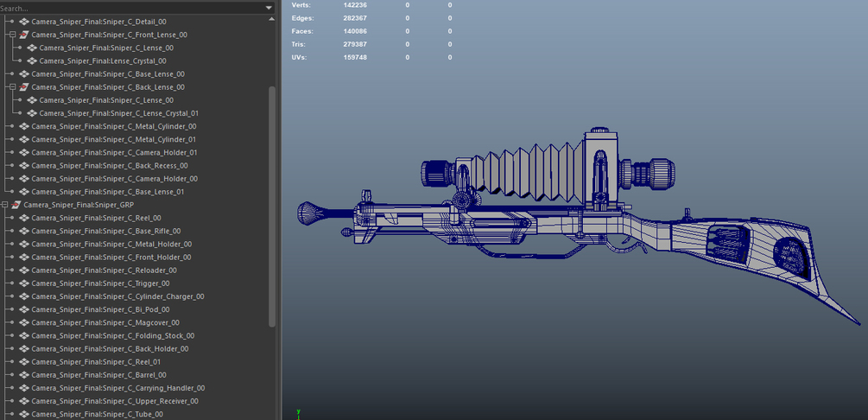Click the mesh icon of Sniper_C_Metal_Holder_00

point(24,245)
